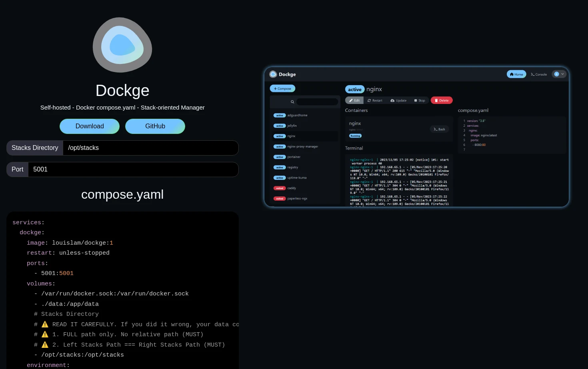Click the "Dockge" page title

(x=122, y=91)
